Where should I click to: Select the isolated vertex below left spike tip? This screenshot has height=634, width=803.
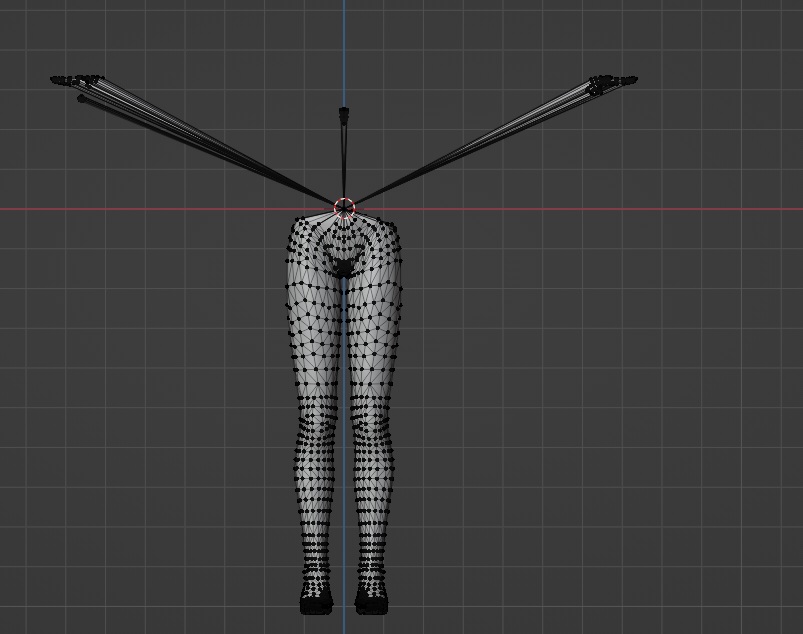(81, 98)
